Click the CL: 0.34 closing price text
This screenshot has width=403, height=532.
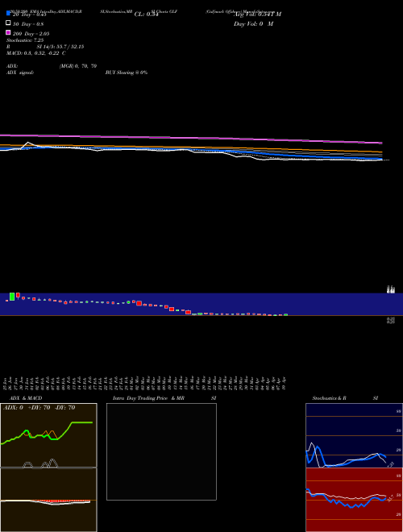tap(146, 15)
